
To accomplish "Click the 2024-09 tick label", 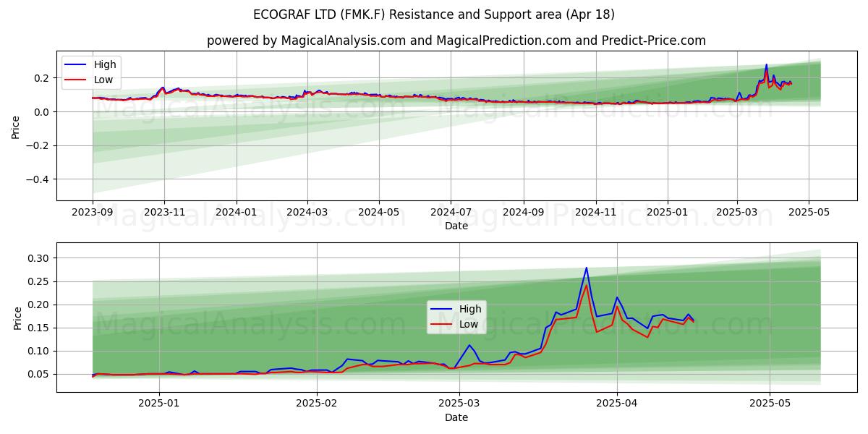I will pos(524,212).
